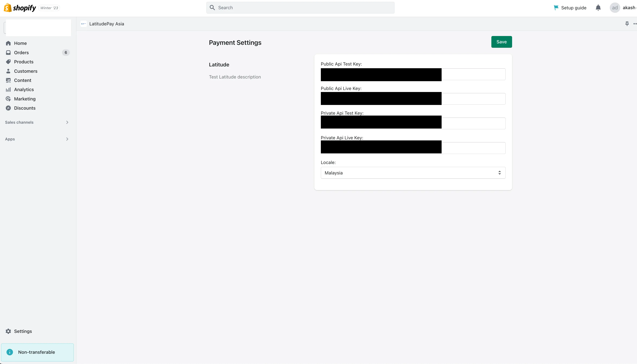Click the Products tag icon
This screenshot has height=364, width=637.
pyautogui.click(x=8, y=62)
